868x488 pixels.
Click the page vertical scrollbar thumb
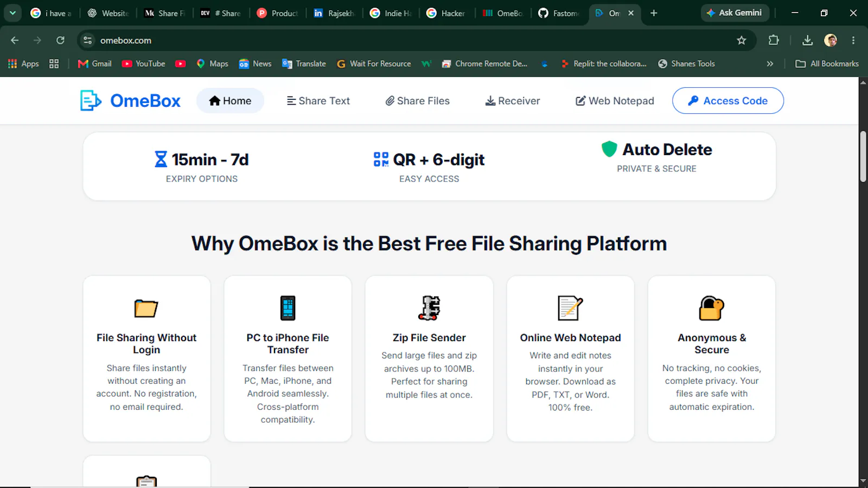(x=863, y=156)
